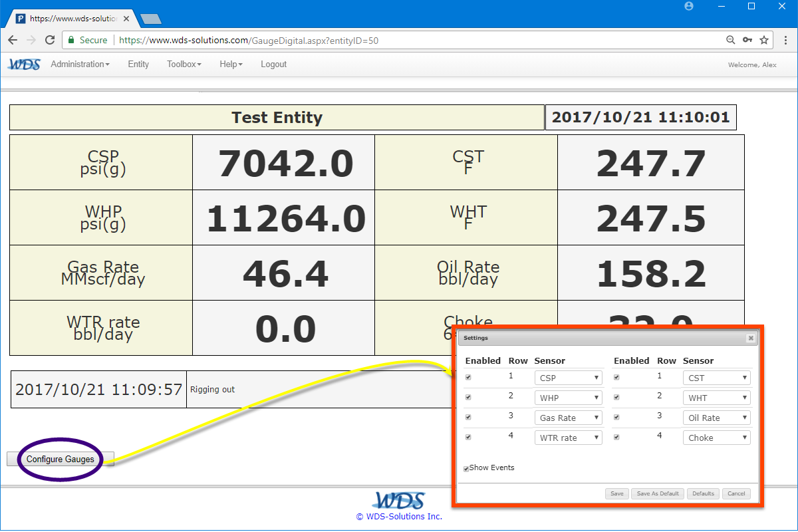Open the Gas Rate sensor dropdown
Viewport: 798px width, 532px height.
[x=569, y=418]
